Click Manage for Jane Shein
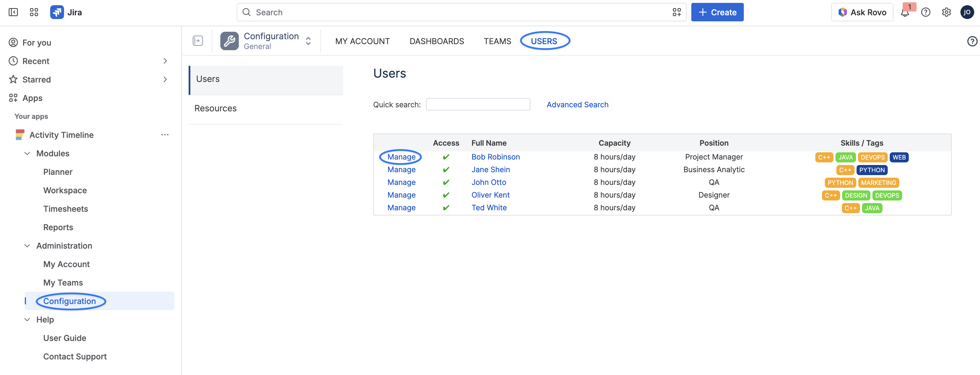The image size is (980, 375). click(x=401, y=170)
